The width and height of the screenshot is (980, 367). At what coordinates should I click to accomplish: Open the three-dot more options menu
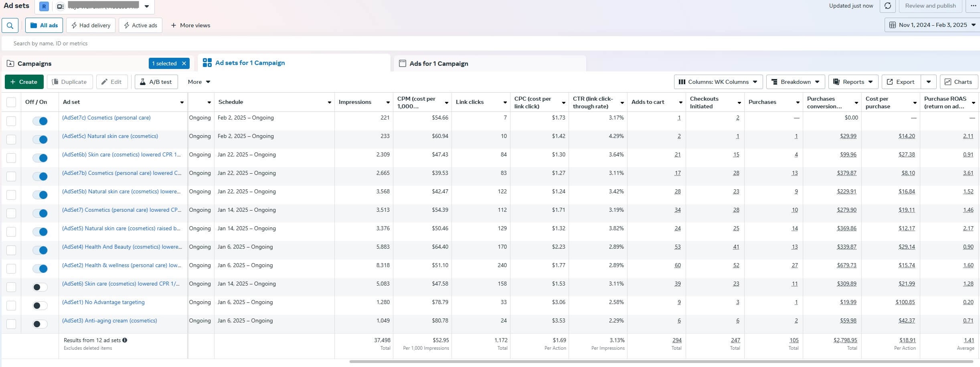(x=973, y=6)
